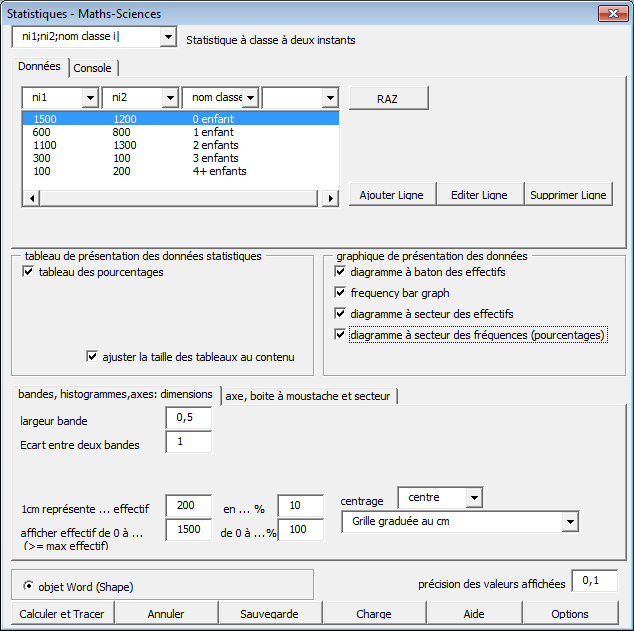This screenshot has height=631, width=634.
Task: Click the Ecart entre deux bandes field
Action: click(x=189, y=441)
